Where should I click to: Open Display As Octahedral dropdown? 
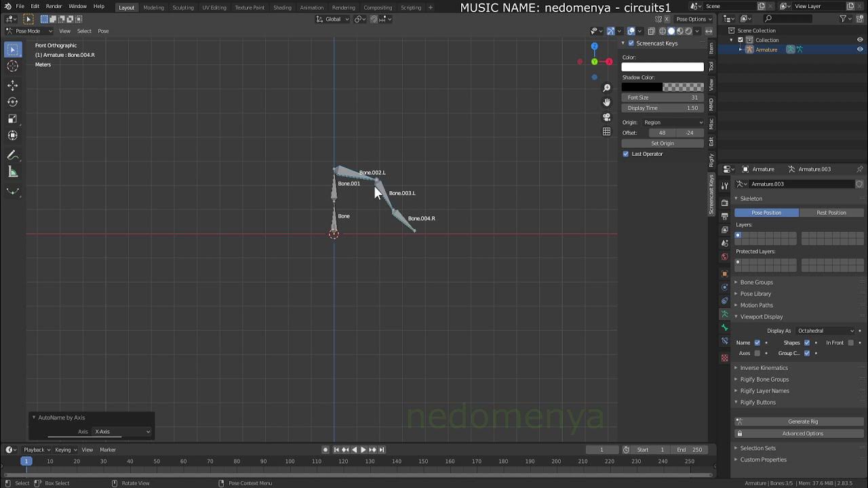tap(825, 331)
